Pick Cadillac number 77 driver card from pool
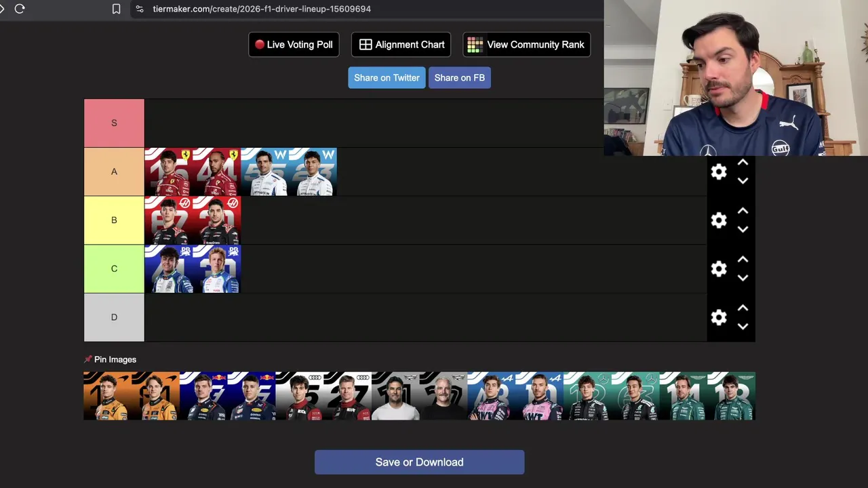 coord(443,396)
